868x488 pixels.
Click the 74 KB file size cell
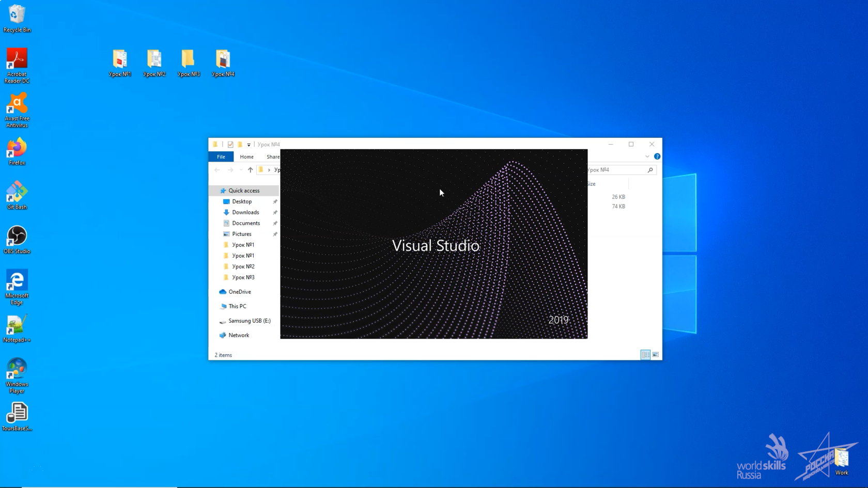[x=618, y=206]
